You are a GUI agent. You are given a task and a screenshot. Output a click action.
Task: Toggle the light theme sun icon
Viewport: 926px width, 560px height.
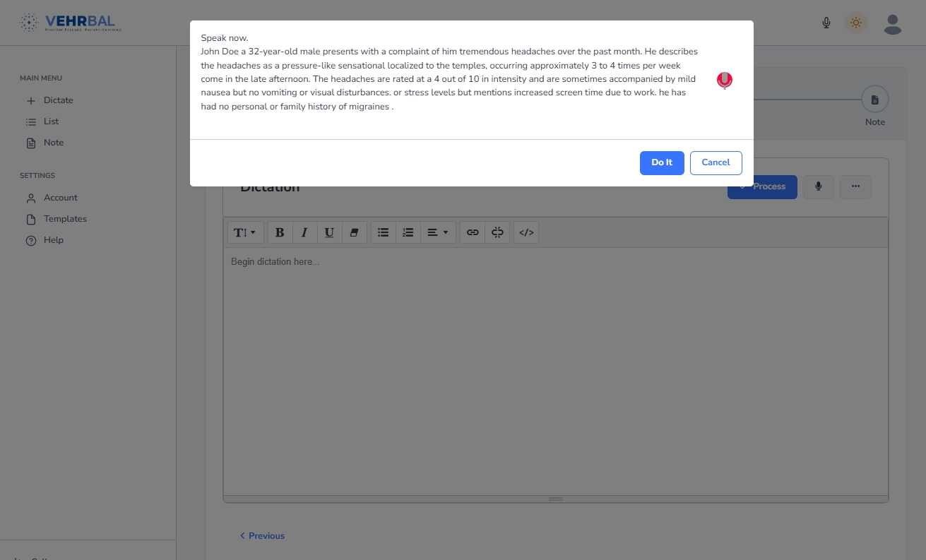[x=856, y=22]
